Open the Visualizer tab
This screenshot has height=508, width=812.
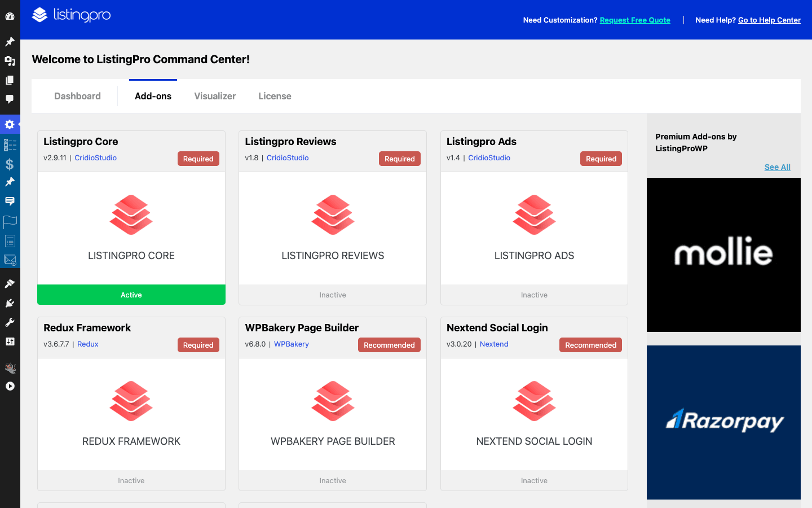(x=215, y=96)
